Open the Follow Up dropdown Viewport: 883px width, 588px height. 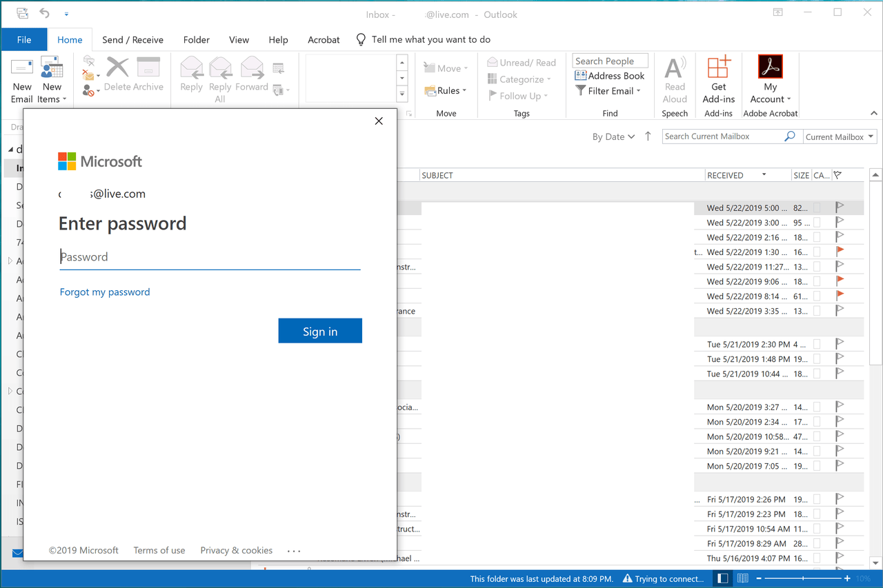518,96
